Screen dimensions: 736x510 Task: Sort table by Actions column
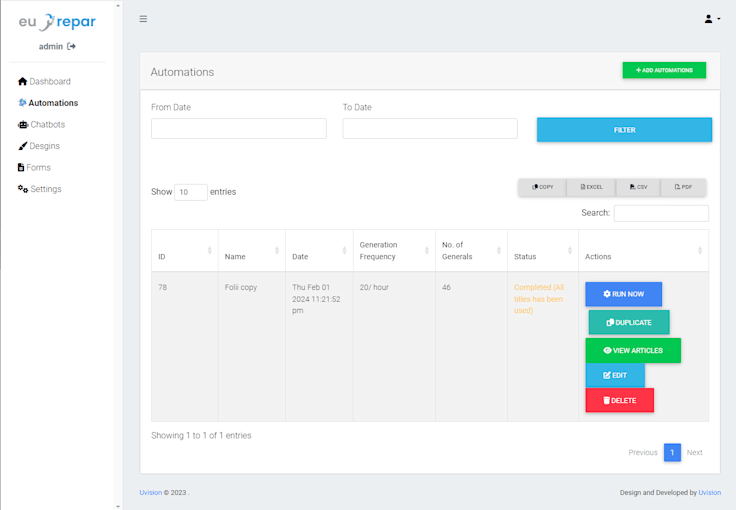pos(644,251)
